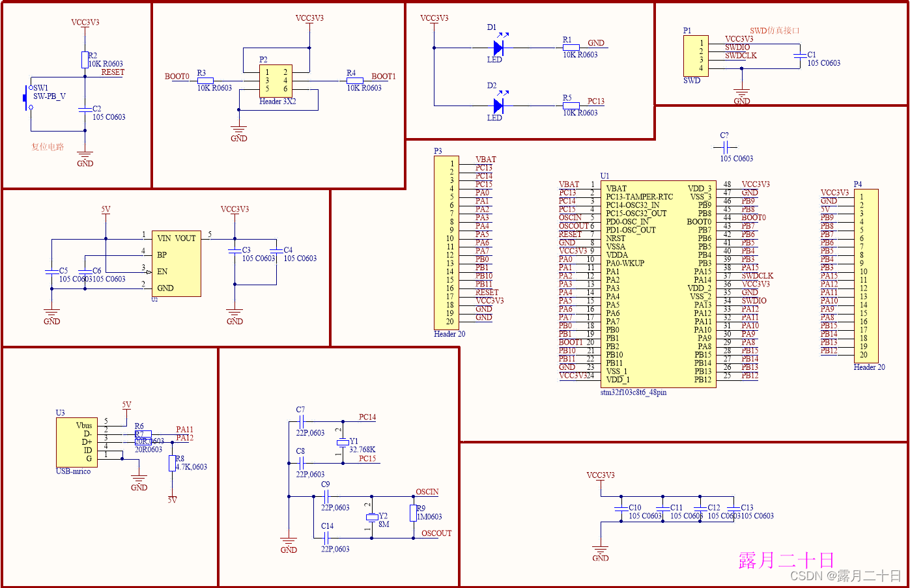Select the U1 stm32 microcontroller body

659,284
